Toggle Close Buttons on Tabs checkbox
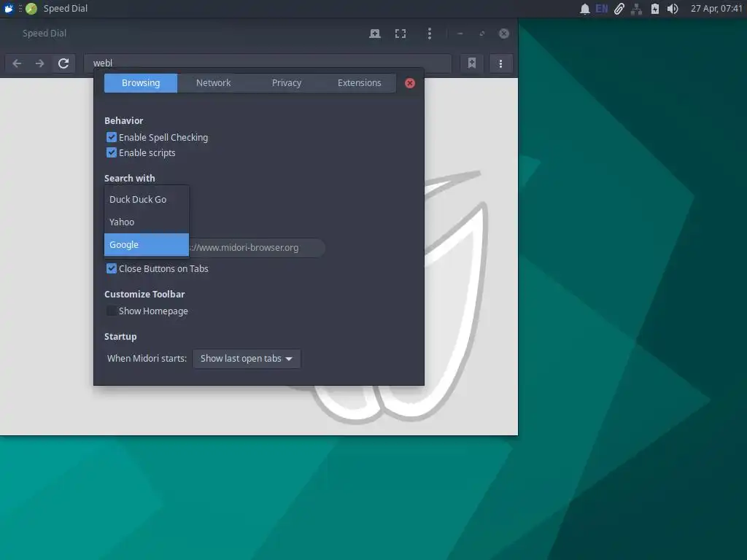Screen dimensions: 747x560 tap(112, 268)
